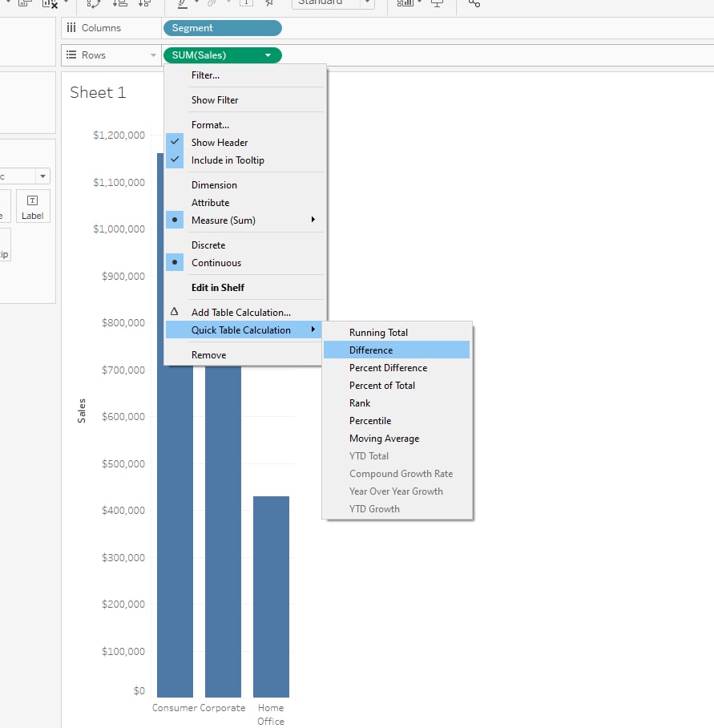Toggle Include in Tooltip option

click(244, 160)
